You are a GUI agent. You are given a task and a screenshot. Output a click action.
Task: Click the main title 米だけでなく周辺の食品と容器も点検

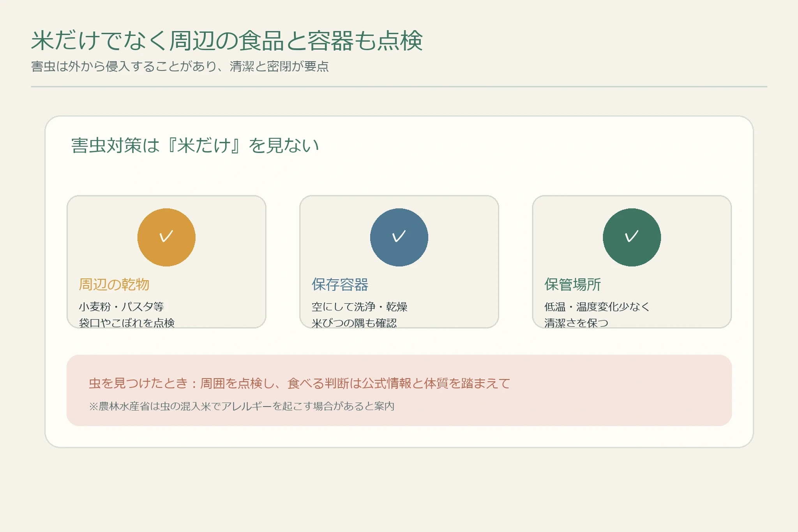(227, 41)
